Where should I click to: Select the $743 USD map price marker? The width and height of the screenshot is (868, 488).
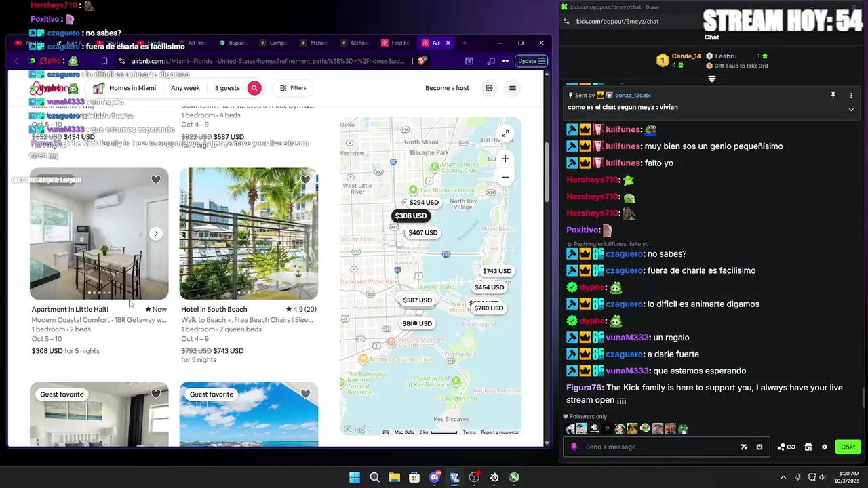point(497,271)
